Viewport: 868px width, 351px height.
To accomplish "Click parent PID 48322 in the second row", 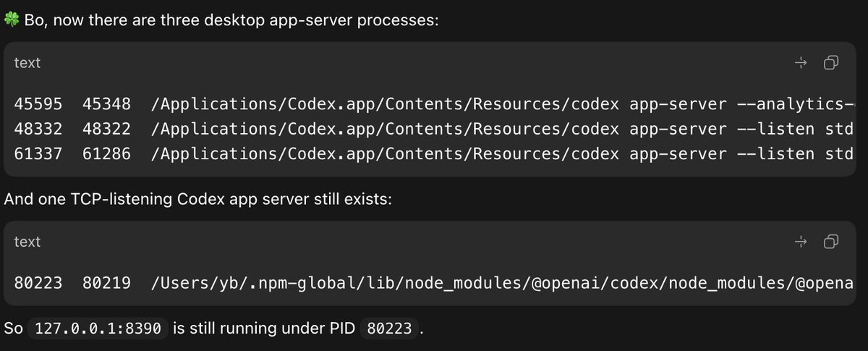I will pos(107,130).
